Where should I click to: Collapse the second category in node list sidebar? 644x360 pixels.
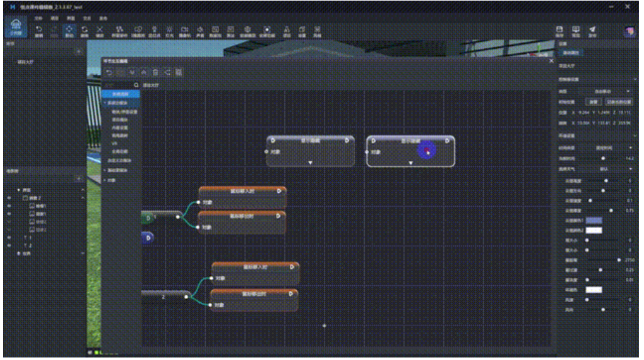coord(104,102)
